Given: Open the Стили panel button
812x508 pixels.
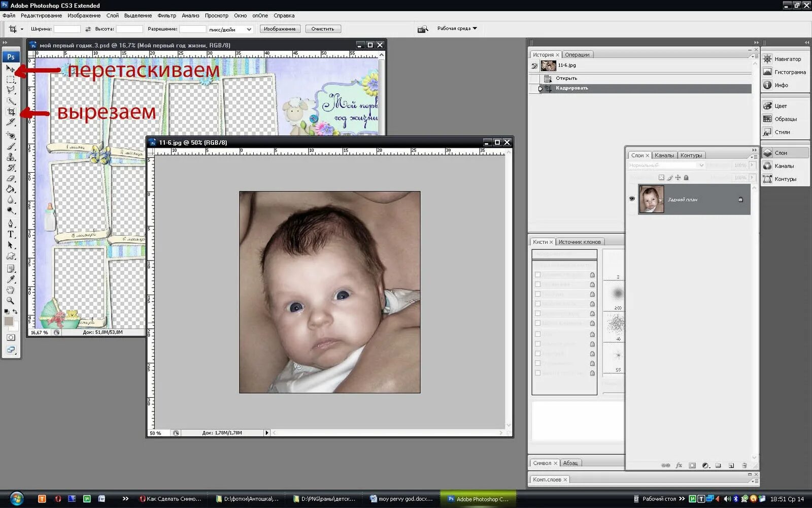Looking at the screenshot, I should click(x=785, y=132).
